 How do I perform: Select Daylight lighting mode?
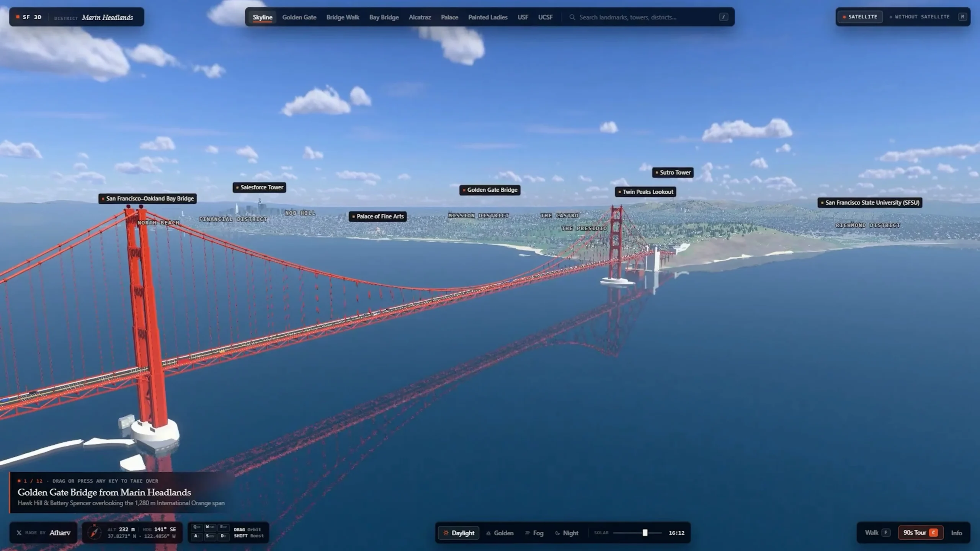(459, 533)
